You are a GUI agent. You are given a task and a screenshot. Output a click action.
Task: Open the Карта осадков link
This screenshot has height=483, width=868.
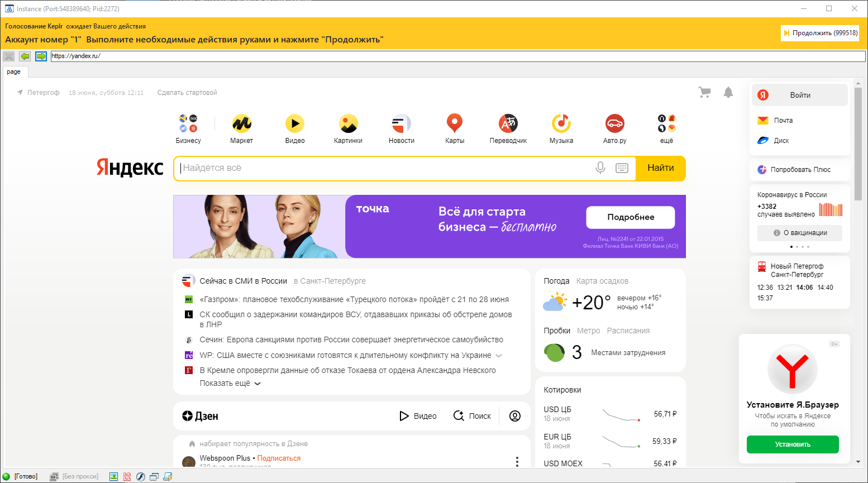(603, 281)
